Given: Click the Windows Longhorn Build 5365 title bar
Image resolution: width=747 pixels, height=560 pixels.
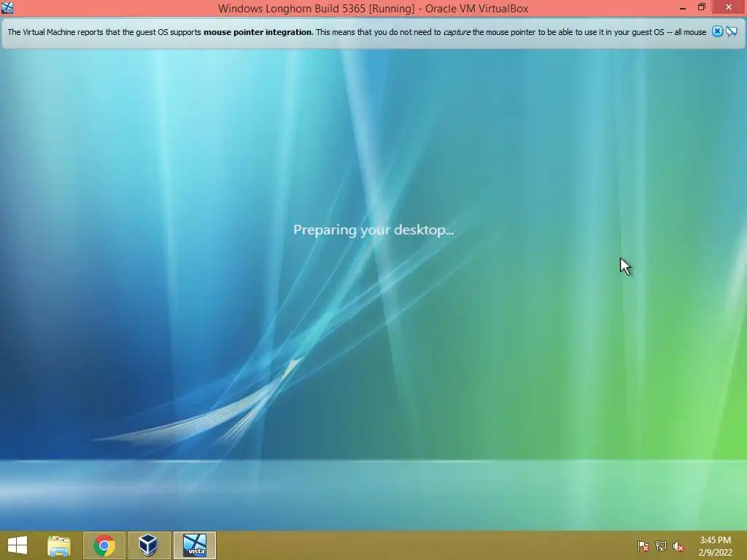Looking at the screenshot, I should pos(373,8).
